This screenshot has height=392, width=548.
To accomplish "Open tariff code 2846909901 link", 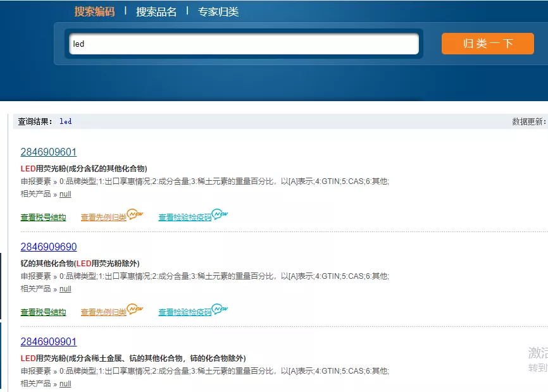I will click(49, 341).
